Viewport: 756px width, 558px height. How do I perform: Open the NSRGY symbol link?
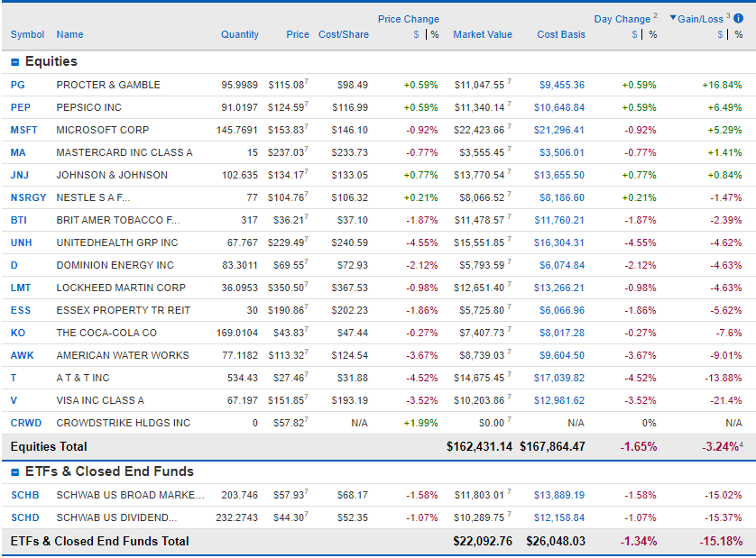click(29, 197)
